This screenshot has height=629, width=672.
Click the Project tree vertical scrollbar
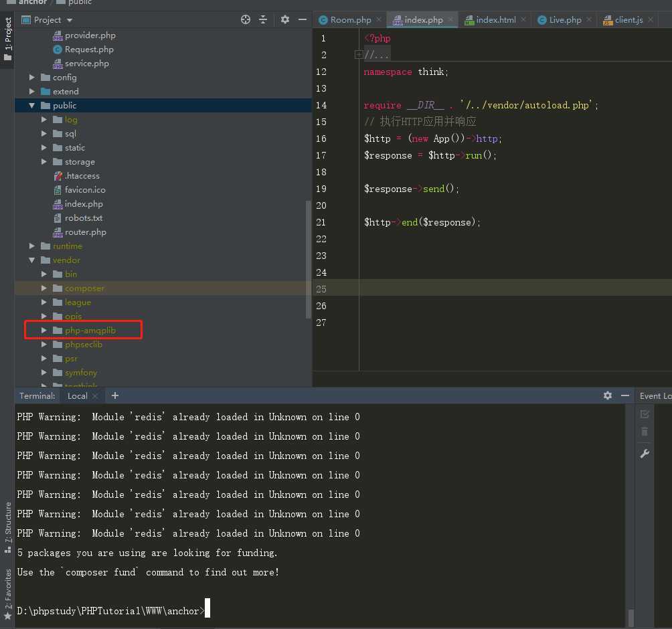308,259
